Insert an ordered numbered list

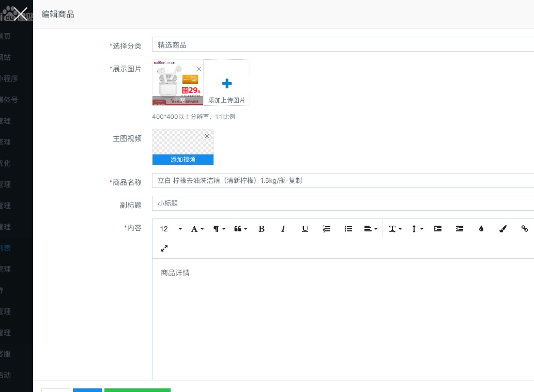pos(327,229)
